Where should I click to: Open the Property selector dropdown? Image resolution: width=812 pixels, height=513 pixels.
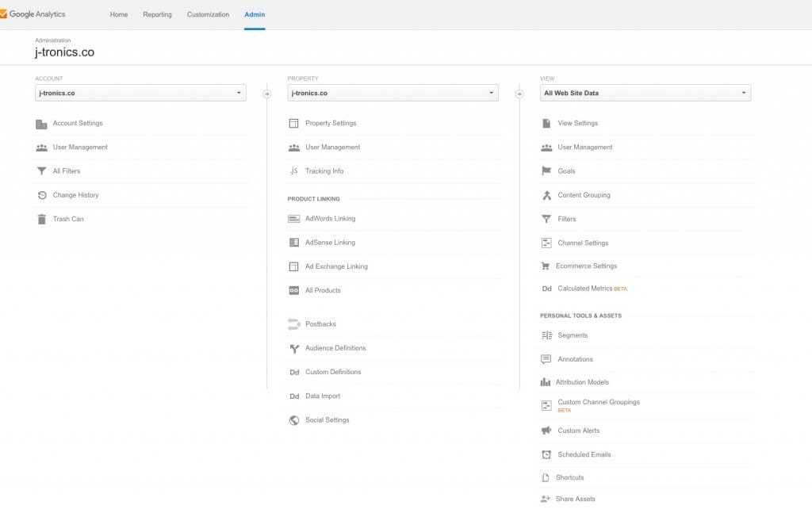point(393,93)
